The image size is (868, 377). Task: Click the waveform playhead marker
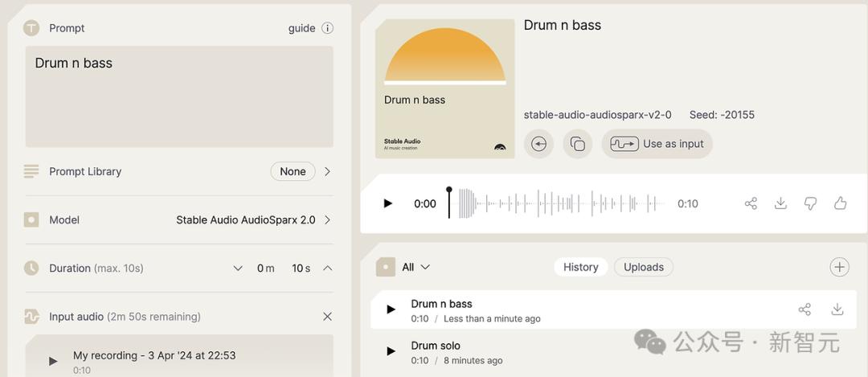449,191
